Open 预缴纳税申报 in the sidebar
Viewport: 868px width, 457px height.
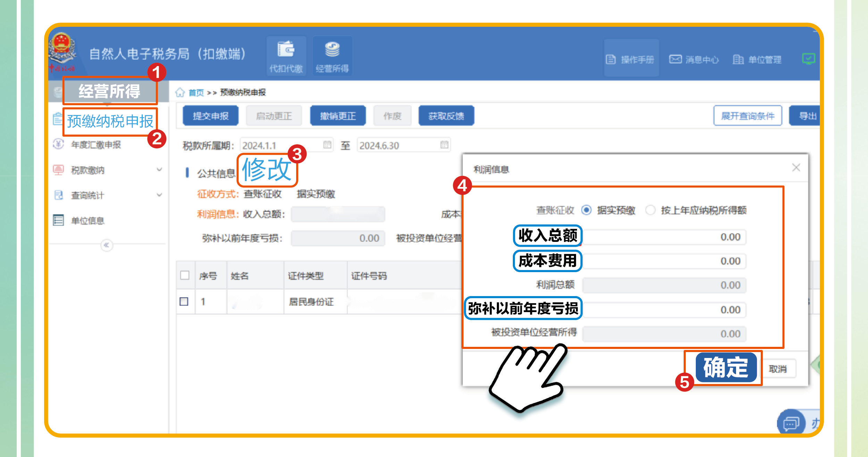110,121
